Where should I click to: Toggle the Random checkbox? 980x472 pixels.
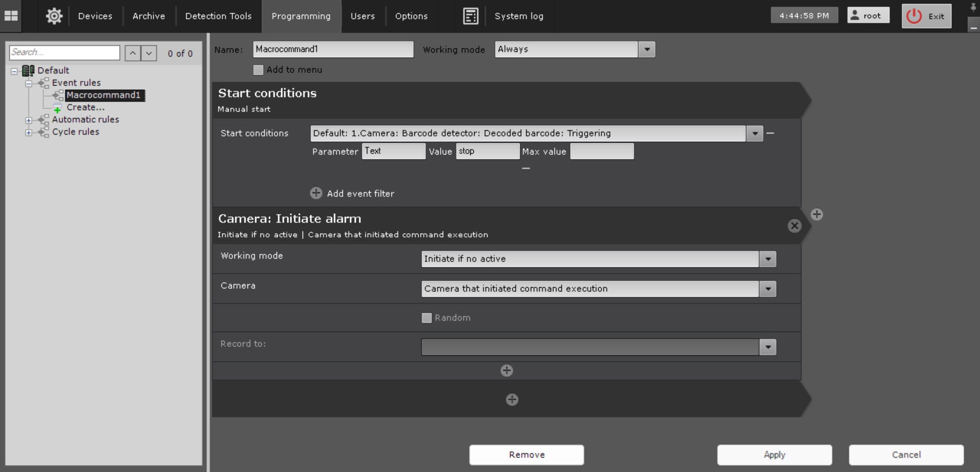click(x=427, y=318)
